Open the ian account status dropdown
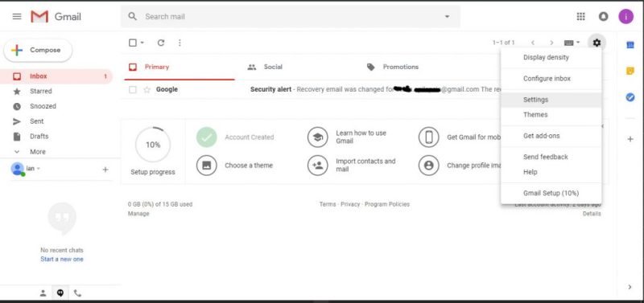This screenshot has height=303, width=644. point(39,169)
